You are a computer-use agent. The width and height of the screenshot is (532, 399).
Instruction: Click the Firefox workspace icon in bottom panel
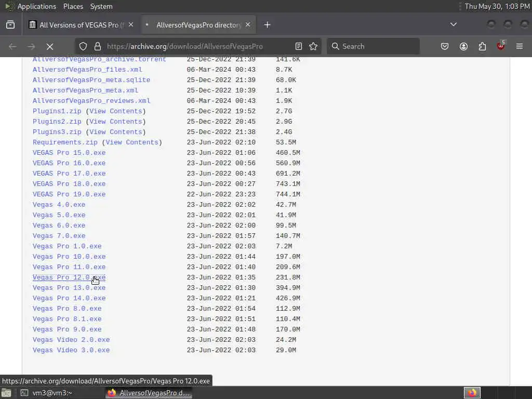point(472,393)
